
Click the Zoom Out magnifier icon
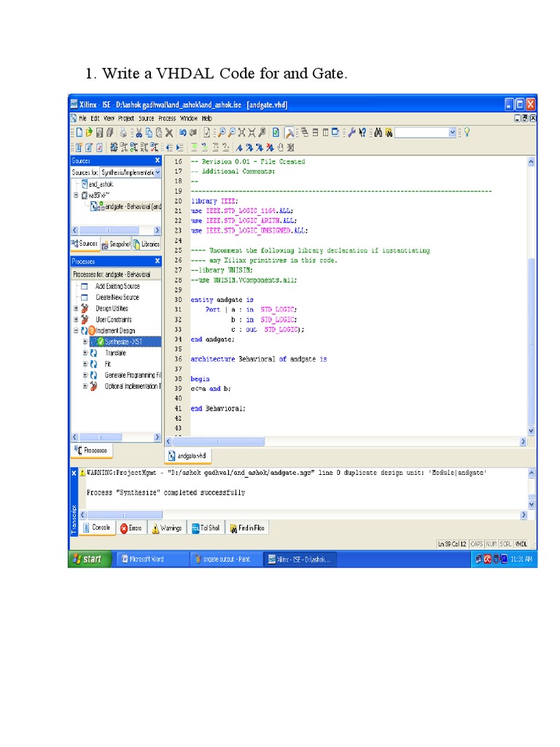[x=232, y=133]
